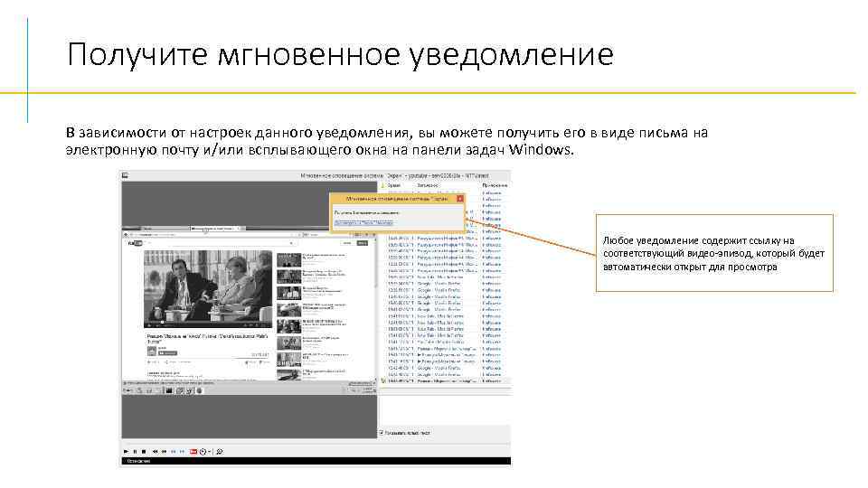The height and width of the screenshot is (488, 868).
Task: Click the dark sign-in button in YouTube header
Action: (362, 243)
